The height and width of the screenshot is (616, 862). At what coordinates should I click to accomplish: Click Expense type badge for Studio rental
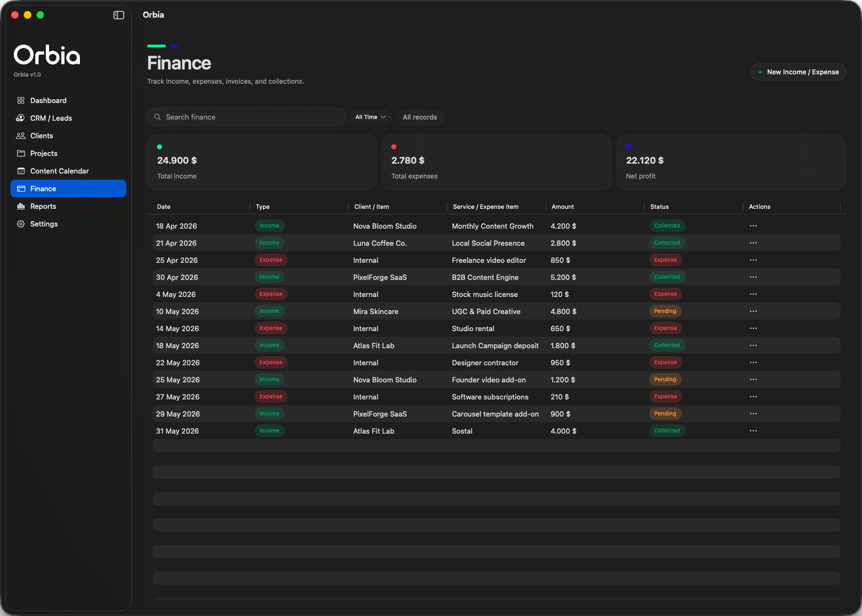[271, 328]
